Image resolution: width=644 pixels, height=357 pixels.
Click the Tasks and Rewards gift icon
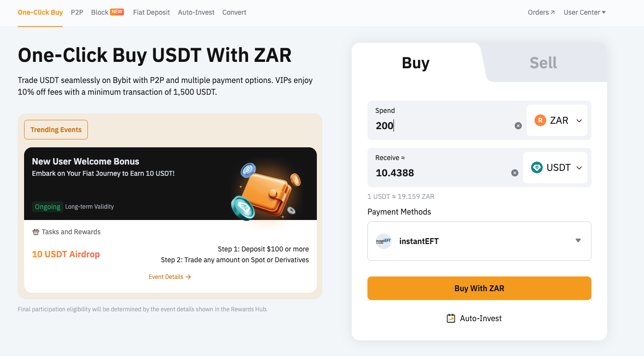[35, 232]
